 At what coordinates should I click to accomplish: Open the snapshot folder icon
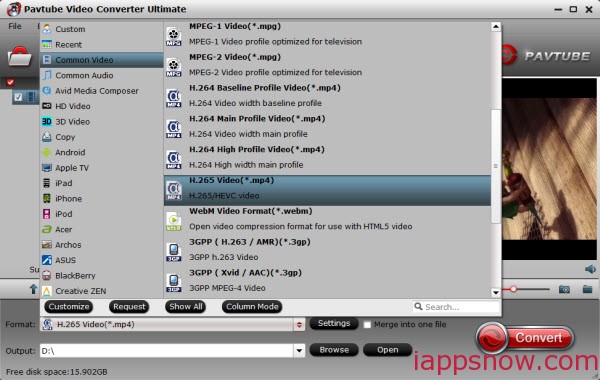pyautogui.click(x=587, y=289)
